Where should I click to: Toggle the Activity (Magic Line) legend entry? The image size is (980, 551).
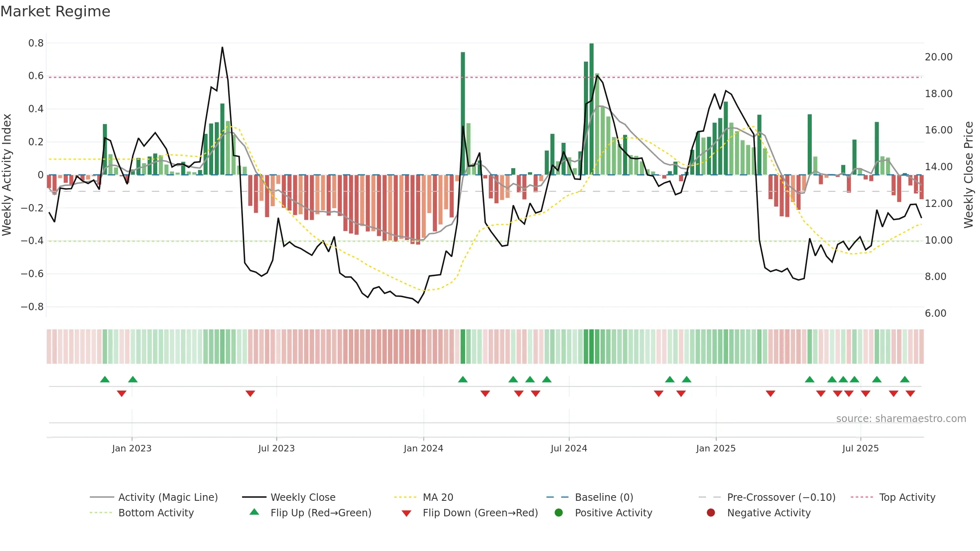(154, 497)
